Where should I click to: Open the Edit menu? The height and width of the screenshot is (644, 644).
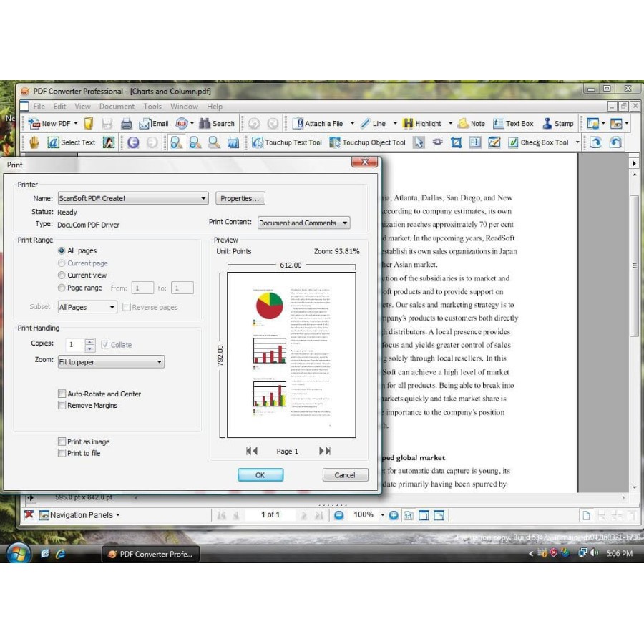[59, 107]
